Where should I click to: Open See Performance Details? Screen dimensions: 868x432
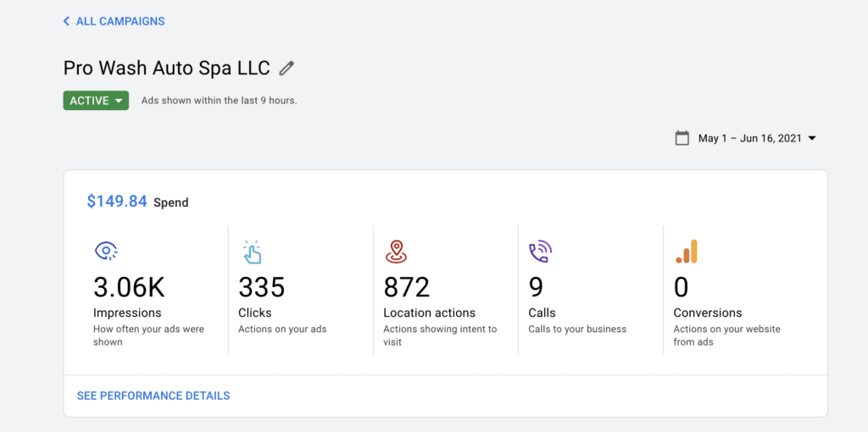pos(153,396)
